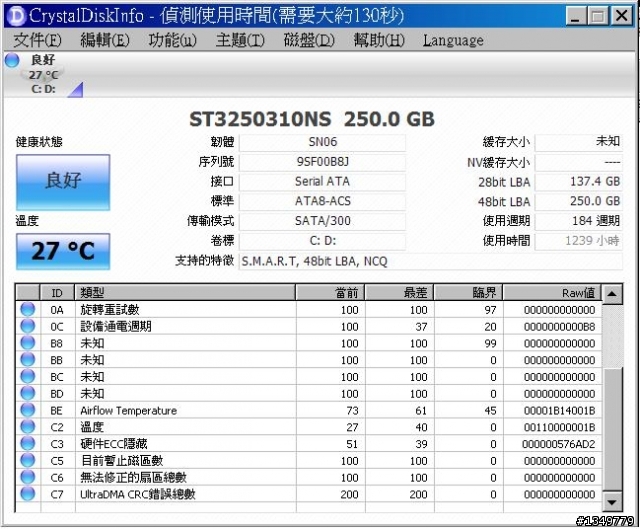The width and height of the screenshot is (640, 529).
Task: Click the 類型 column header
Action: [185, 293]
